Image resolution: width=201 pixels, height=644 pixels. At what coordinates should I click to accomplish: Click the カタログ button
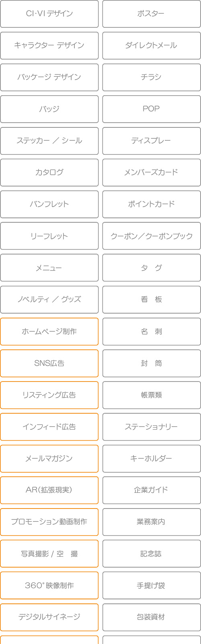click(49, 172)
